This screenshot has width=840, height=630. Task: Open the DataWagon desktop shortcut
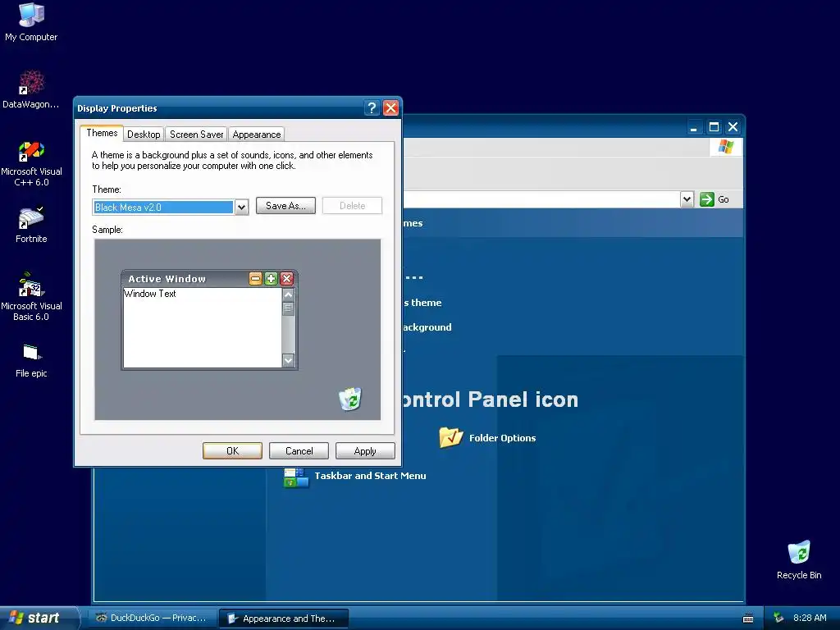31,89
